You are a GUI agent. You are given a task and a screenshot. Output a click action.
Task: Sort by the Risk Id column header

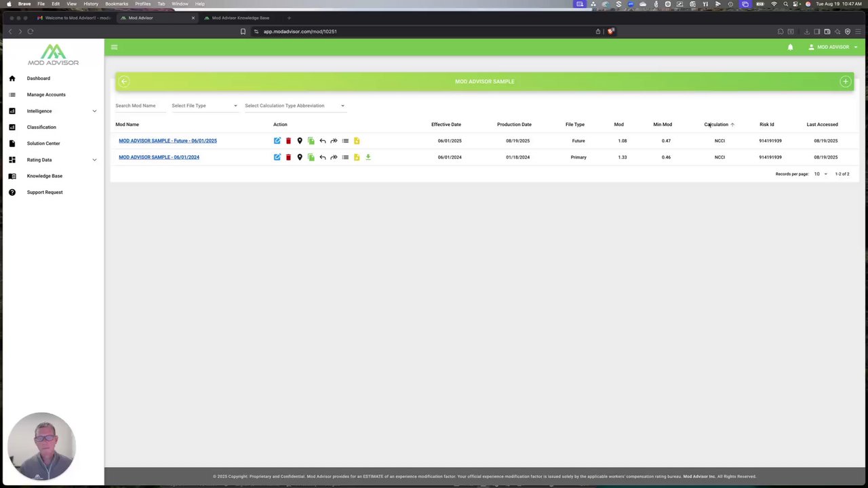coord(766,125)
